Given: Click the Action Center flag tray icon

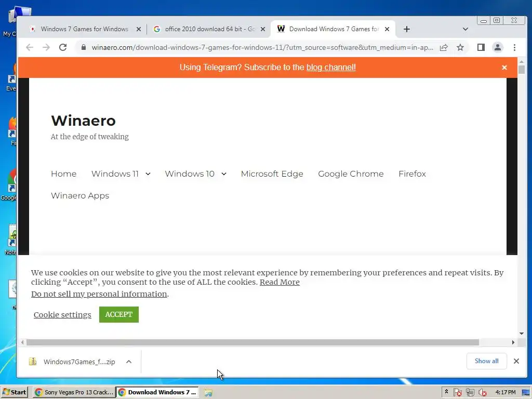Looking at the screenshot, I should click(457, 393).
